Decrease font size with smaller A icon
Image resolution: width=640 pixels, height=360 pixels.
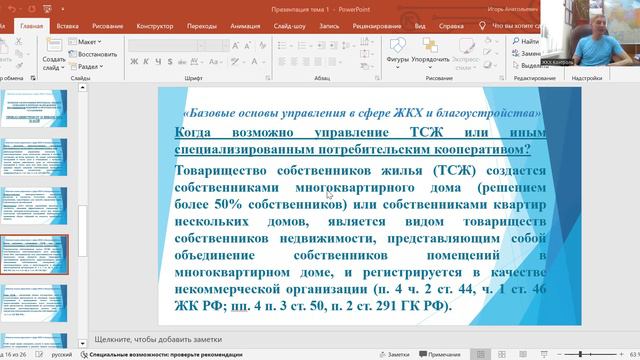click(247, 46)
